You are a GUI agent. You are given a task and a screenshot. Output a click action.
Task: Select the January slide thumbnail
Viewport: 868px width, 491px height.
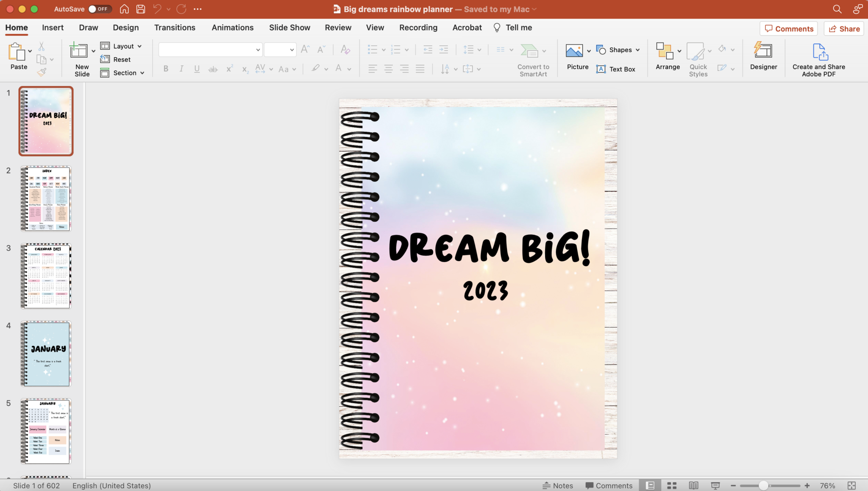click(46, 354)
